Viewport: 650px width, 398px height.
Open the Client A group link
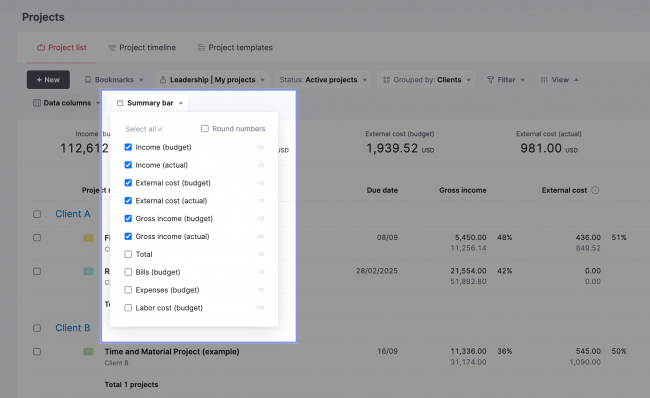click(73, 214)
